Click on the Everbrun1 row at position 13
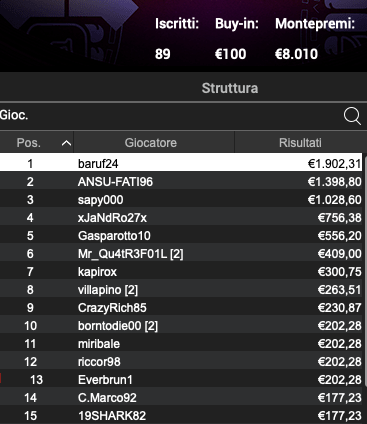 coord(181,380)
